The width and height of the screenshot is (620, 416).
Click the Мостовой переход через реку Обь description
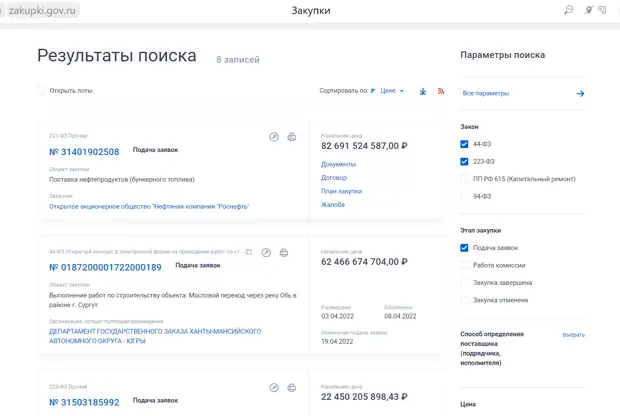pyautogui.click(x=172, y=300)
